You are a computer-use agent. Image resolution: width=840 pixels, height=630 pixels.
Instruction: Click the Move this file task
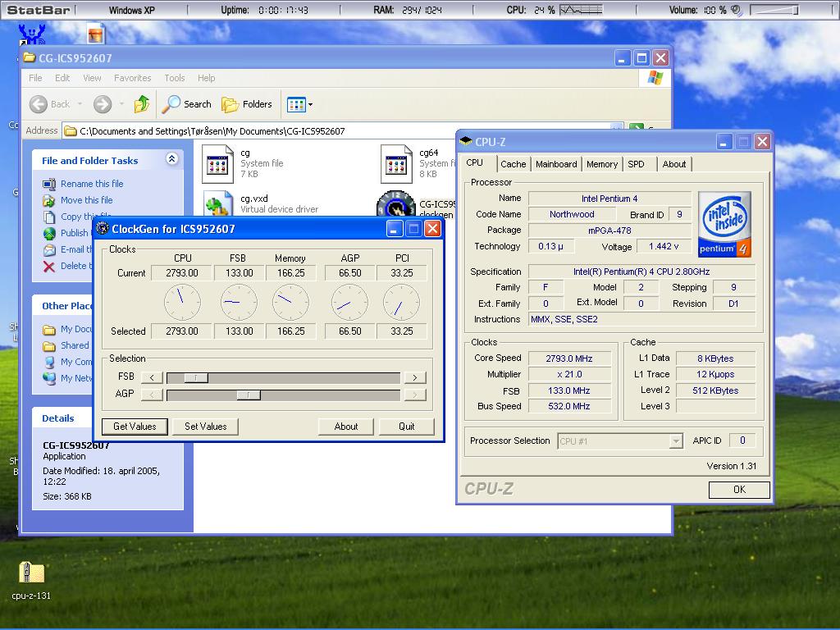point(86,200)
